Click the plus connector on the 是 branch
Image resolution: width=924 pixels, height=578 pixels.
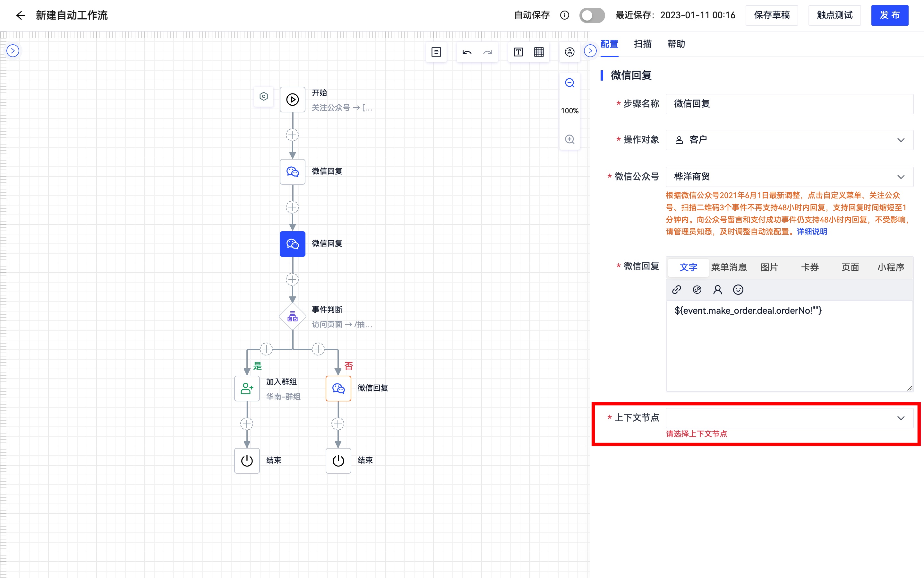(x=266, y=349)
